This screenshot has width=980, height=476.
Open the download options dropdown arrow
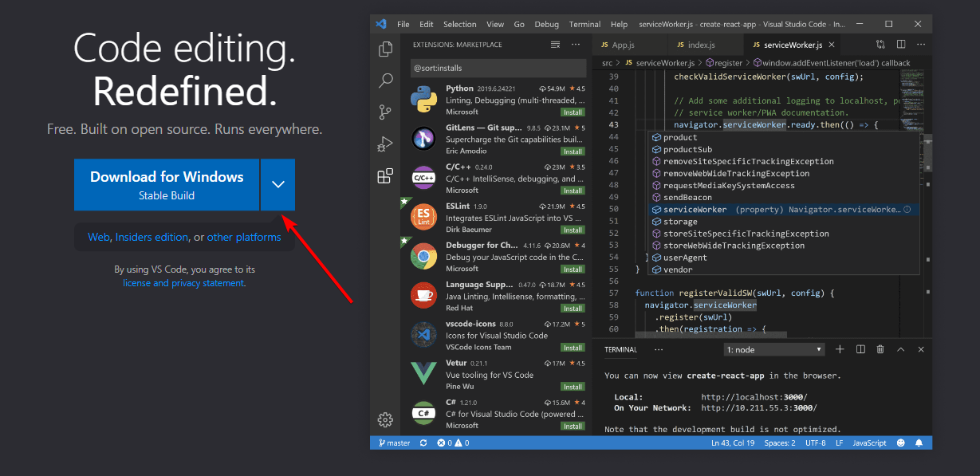[x=277, y=184]
